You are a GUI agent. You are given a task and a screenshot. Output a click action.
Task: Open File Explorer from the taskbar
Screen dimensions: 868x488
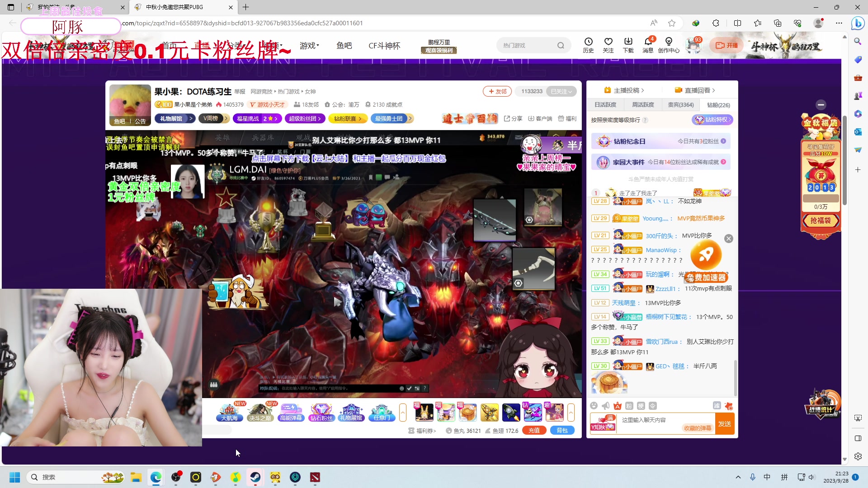(136, 477)
